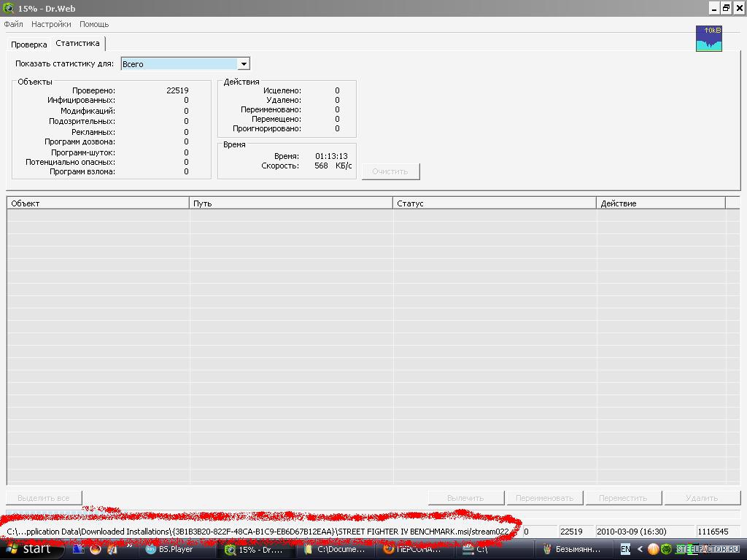Click the Windows Start button
Screen dimensions: 747x560
29,549
